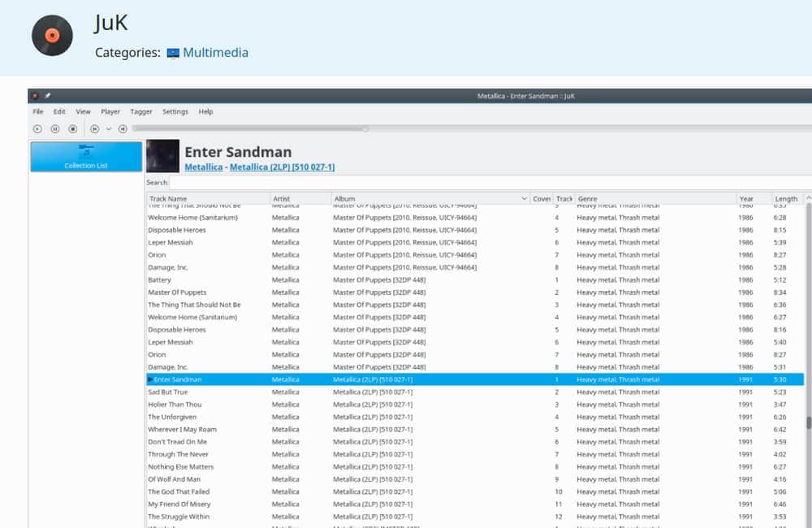The width and height of the screenshot is (812, 528).
Task: Click the Album column header
Action: (430, 198)
